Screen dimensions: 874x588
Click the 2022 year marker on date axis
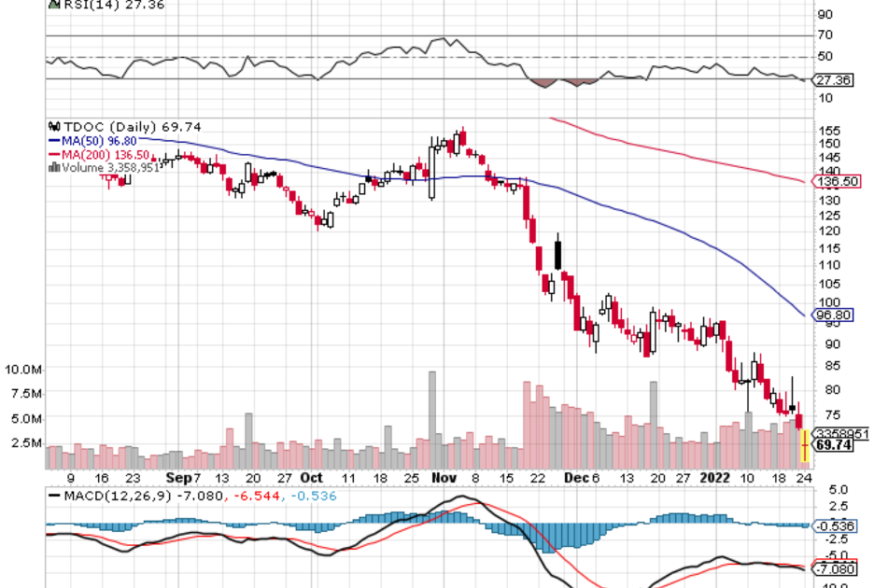click(x=713, y=477)
